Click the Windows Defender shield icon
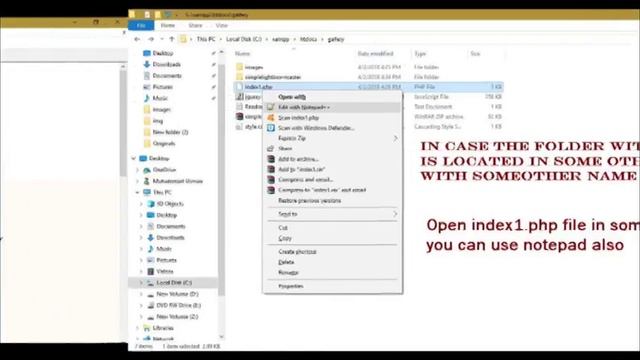Viewport: 640px width, 360px height. [x=271, y=128]
